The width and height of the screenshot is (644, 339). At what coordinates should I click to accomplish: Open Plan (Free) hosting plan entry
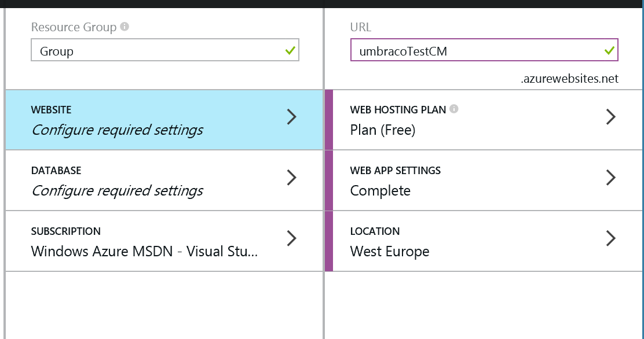(488, 120)
